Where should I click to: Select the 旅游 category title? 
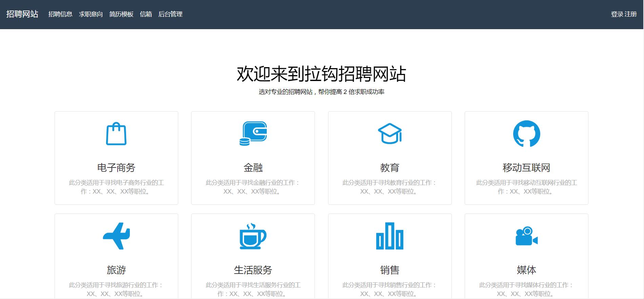(x=116, y=270)
